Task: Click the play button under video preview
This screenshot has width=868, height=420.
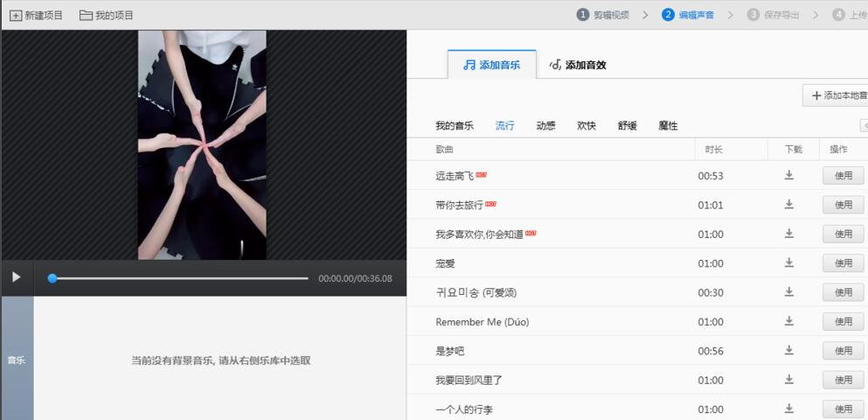Action: click(16, 277)
